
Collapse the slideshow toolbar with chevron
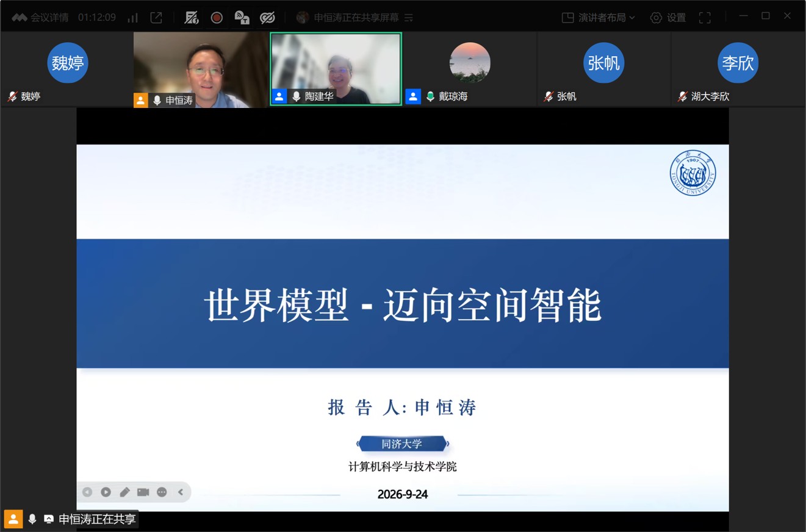(x=181, y=492)
